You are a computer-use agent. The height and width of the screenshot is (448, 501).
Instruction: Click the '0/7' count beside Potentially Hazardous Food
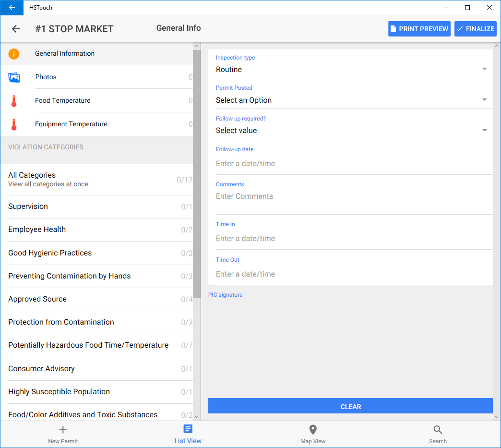click(x=187, y=346)
